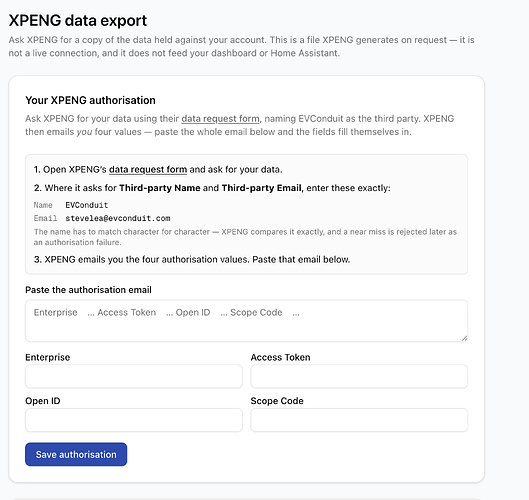
Task: Click the Save authorisation button
Action: pos(76,454)
